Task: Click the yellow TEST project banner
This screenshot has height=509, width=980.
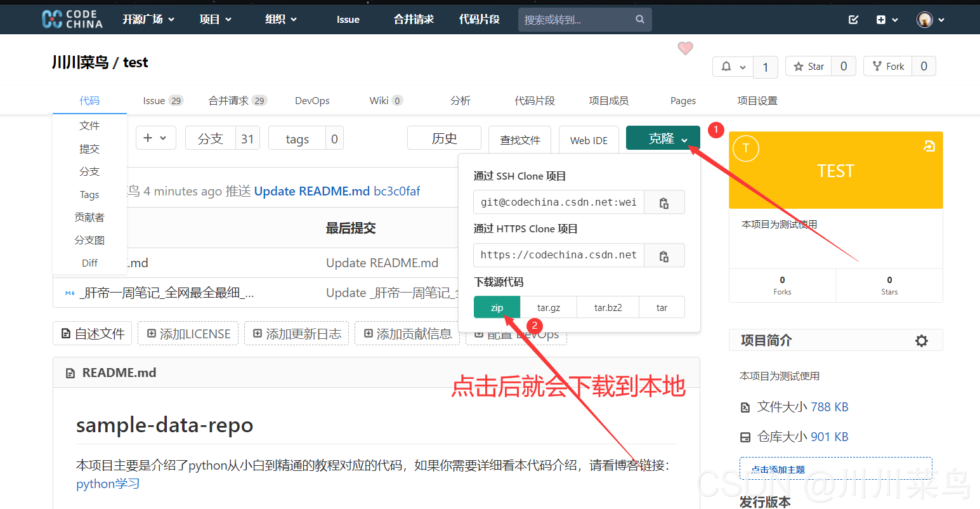Action: click(x=835, y=171)
